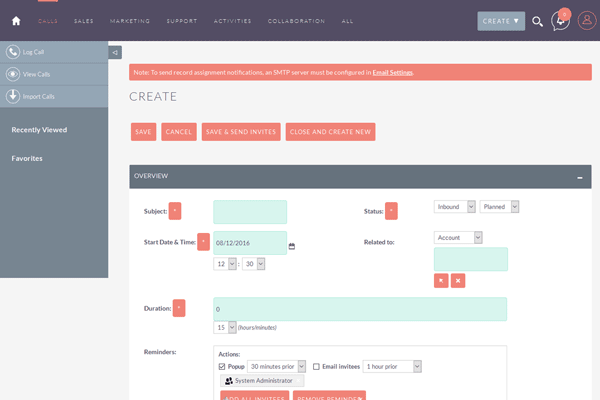Image resolution: width=600 pixels, height=400 pixels.
Task: Click the Import Calls download icon
Action: [x=14, y=96]
